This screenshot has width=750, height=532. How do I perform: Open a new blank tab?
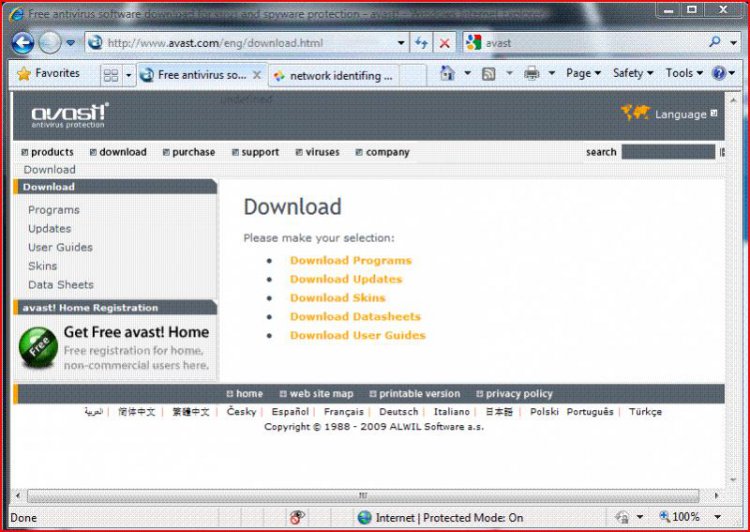tap(412, 76)
